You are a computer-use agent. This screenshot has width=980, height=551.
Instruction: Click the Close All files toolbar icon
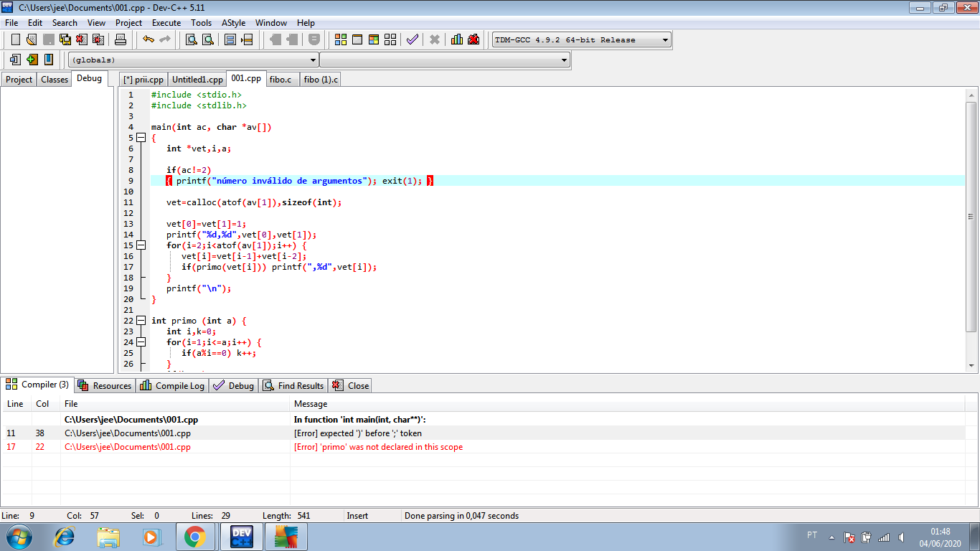click(x=98, y=39)
